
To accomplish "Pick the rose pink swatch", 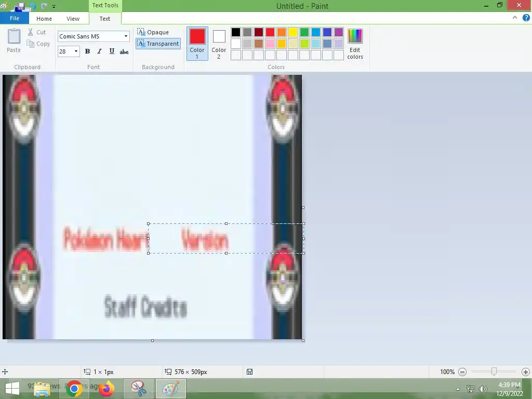I will [x=270, y=44].
